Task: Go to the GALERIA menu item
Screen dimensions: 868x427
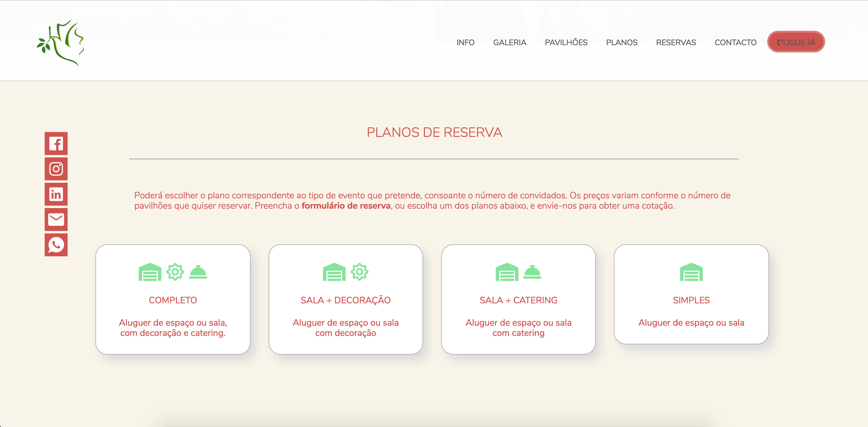Action: tap(509, 43)
